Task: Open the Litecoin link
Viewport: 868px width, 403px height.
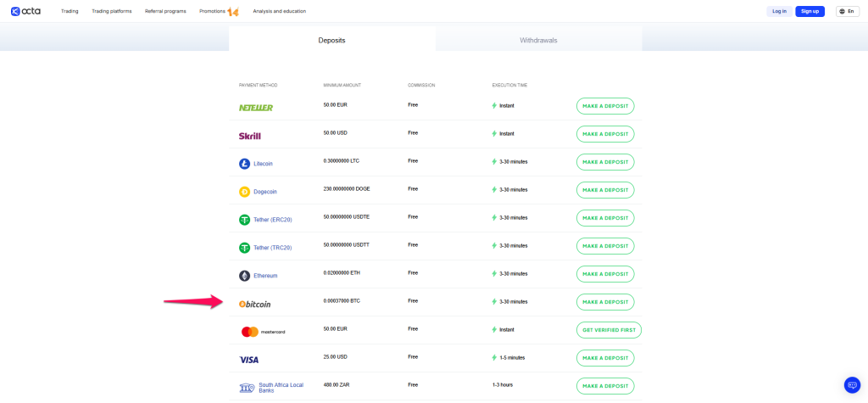Action: click(263, 164)
